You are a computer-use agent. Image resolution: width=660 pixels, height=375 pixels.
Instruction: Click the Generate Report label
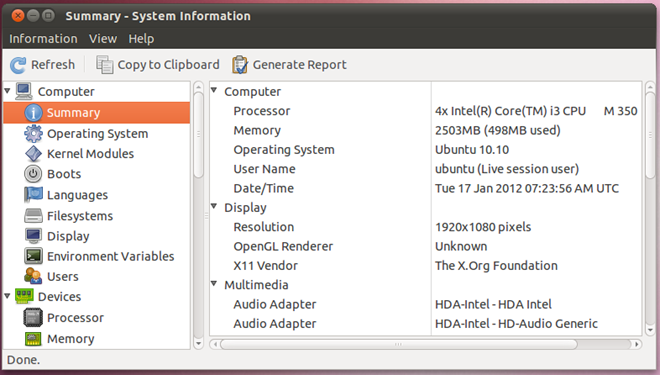click(x=299, y=65)
